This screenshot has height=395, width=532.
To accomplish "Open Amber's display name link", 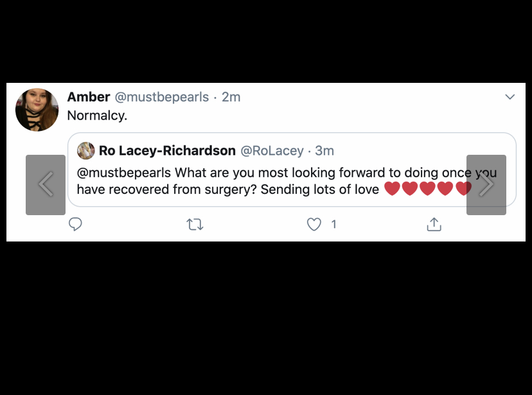I will (x=89, y=97).
